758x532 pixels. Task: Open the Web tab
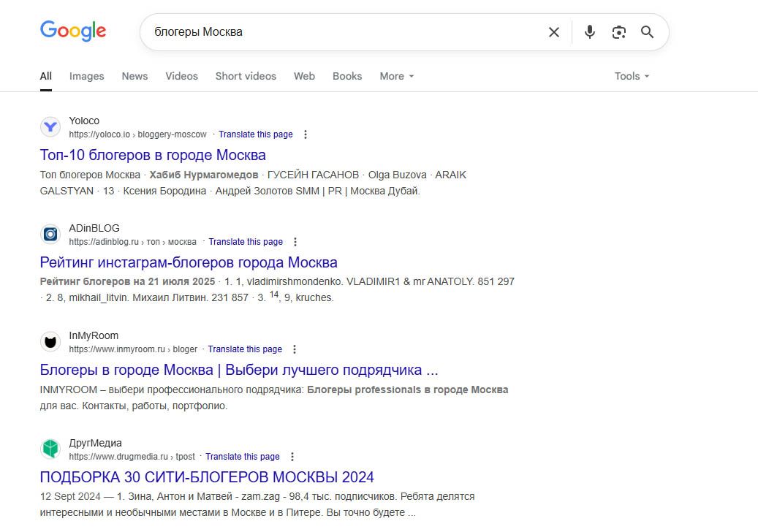coord(304,76)
